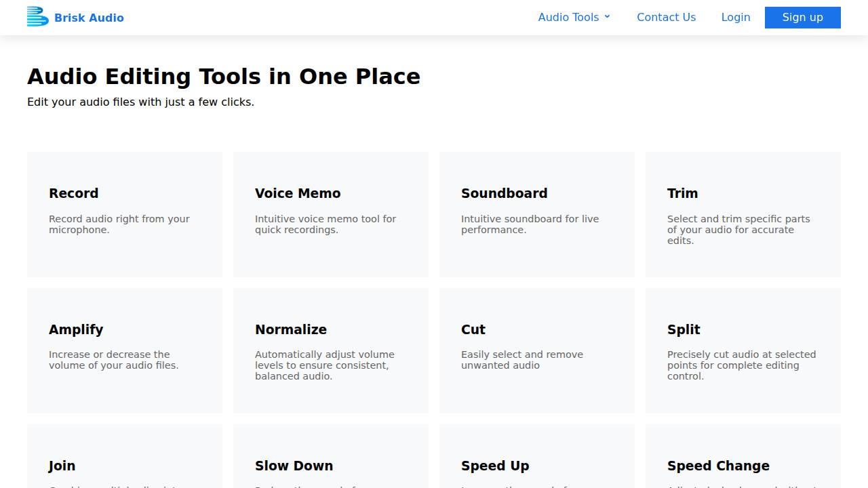Click the Brisk Audio brand name text
This screenshot has height=488, width=868.
coord(89,18)
